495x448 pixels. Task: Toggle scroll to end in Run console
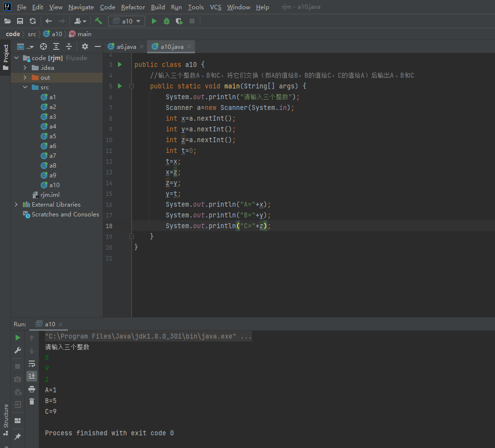coord(32,376)
